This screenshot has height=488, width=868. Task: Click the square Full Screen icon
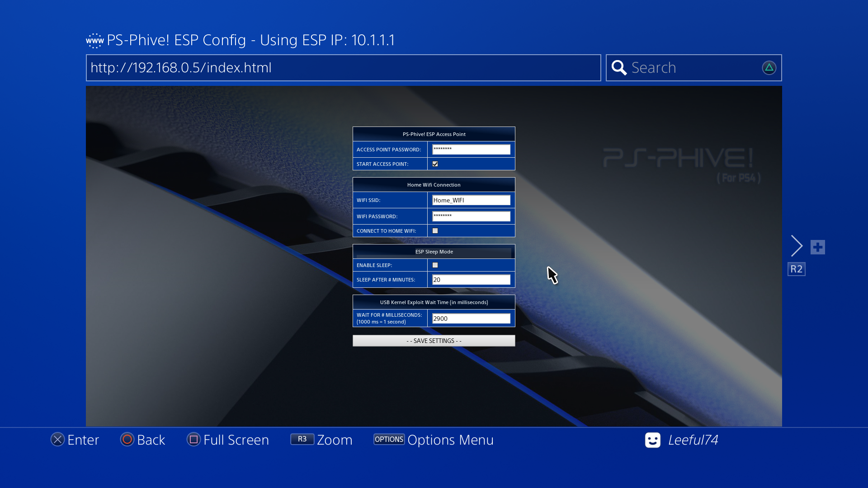(x=193, y=439)
